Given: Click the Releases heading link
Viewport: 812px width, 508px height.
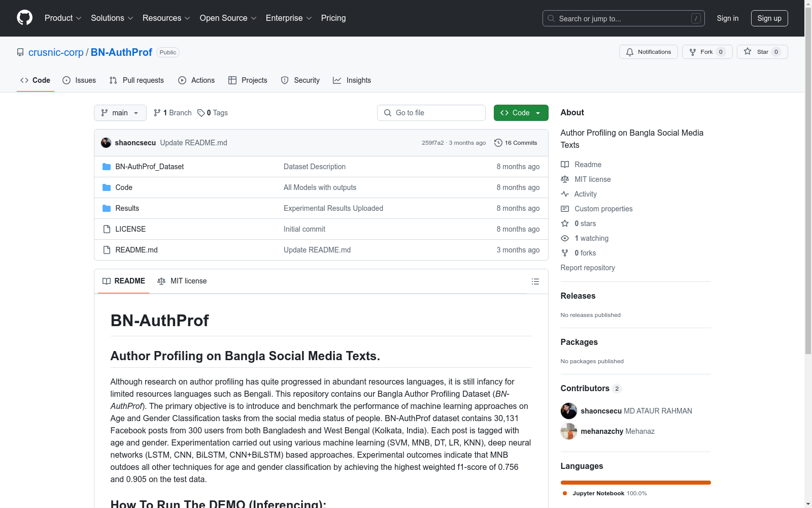Looking at the screenshot, I should 578,296.
